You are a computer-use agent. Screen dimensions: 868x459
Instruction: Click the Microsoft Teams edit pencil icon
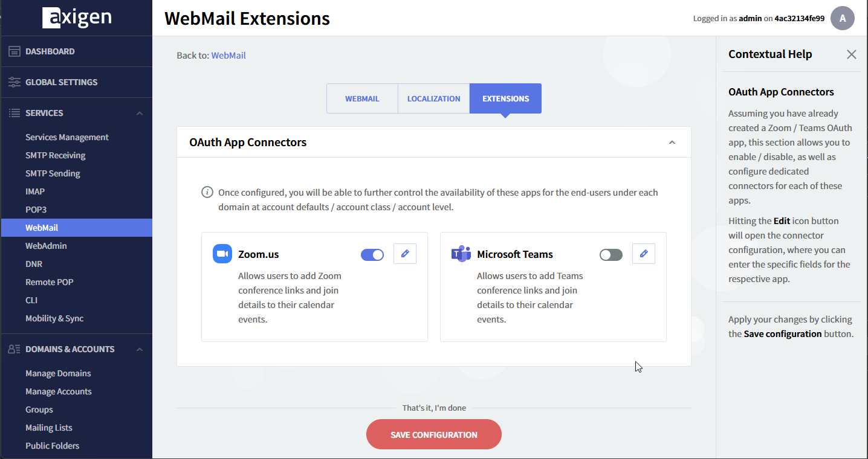click(x=644, y=254)
